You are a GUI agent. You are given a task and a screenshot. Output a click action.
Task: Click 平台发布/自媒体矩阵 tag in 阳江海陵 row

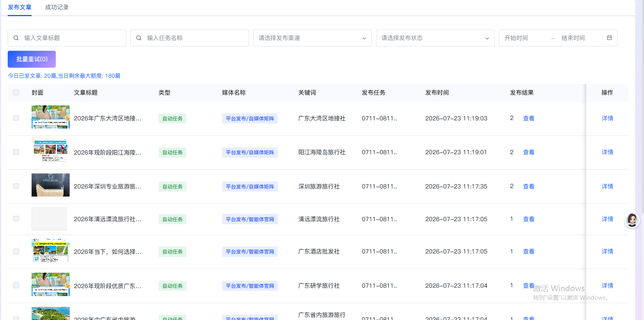click(x=250, y=153)
